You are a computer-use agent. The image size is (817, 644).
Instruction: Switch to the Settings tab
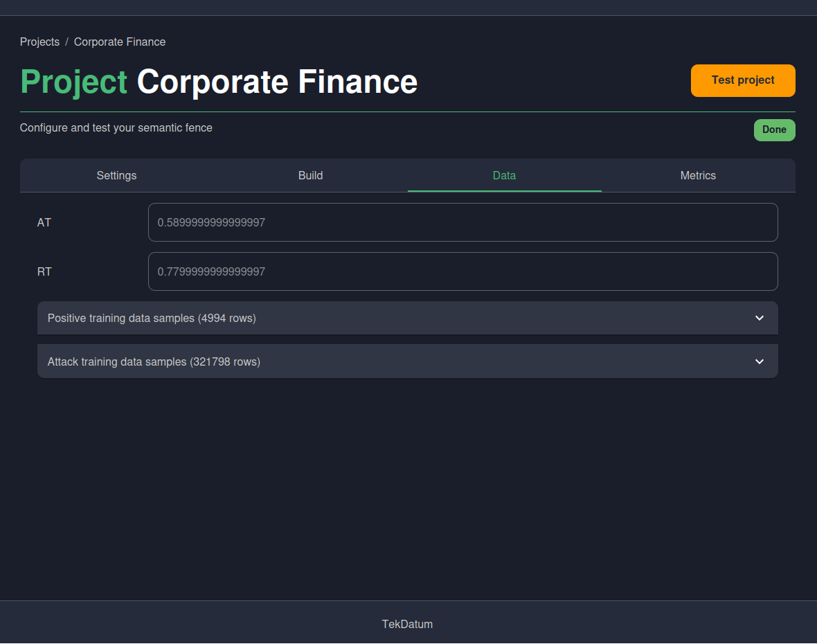click(x=116, y=175)
